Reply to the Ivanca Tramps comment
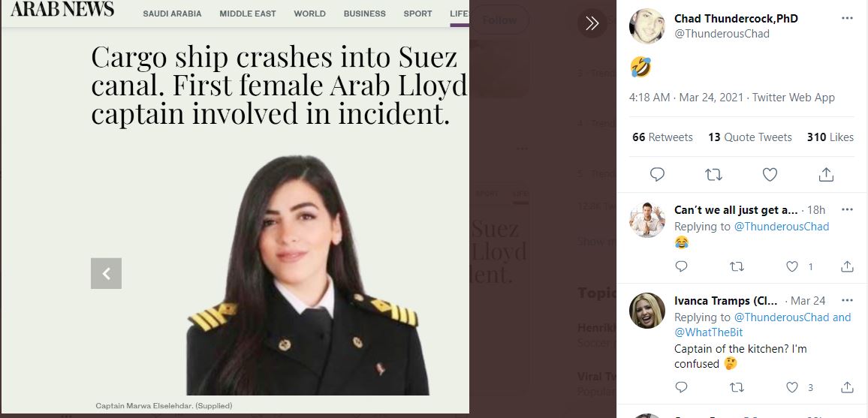 click(681, 387)
